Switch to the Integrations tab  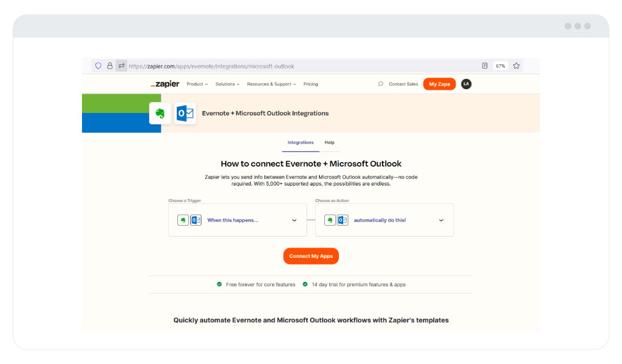click(300, 143)
